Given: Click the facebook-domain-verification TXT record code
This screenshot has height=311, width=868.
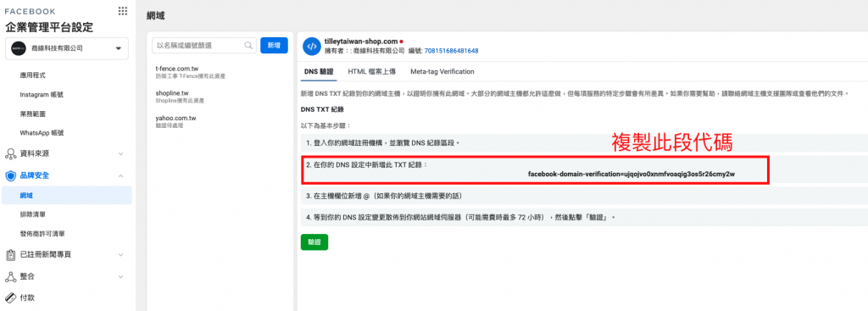Looking at the screenshot, I should [x=631, y=175].
